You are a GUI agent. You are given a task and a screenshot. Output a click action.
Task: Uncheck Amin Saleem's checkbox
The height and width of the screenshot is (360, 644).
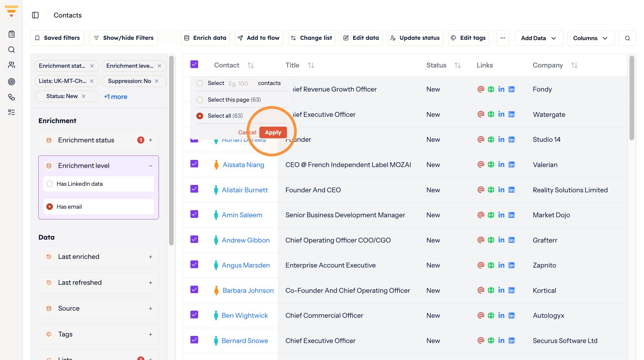[x=194, y=214]
